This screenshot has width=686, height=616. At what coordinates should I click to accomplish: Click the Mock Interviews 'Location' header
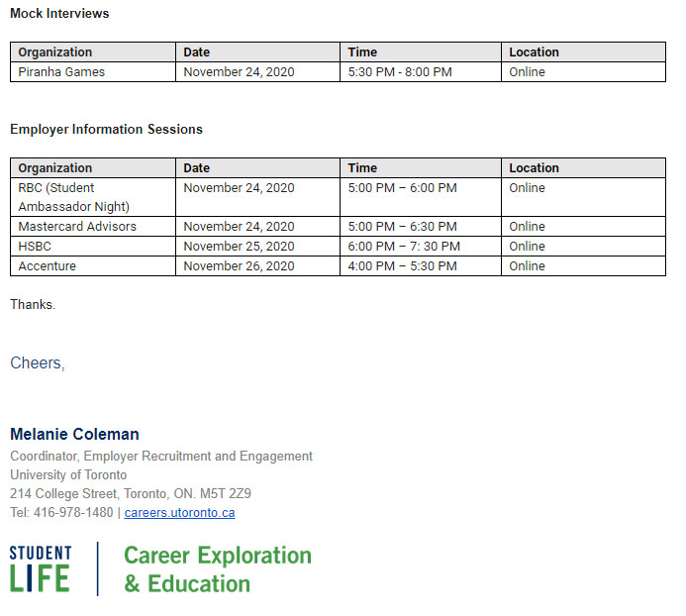(x=584, y=52)
